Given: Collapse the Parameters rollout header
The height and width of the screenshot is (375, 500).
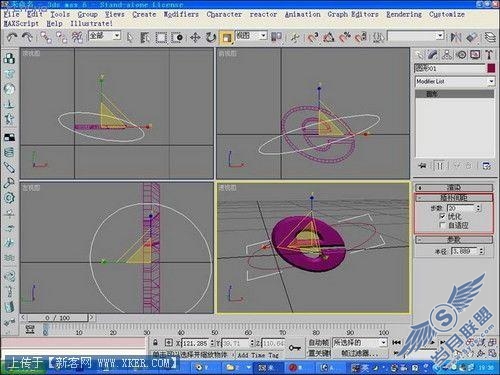Looking at the screenshot, I should [454, 240].
